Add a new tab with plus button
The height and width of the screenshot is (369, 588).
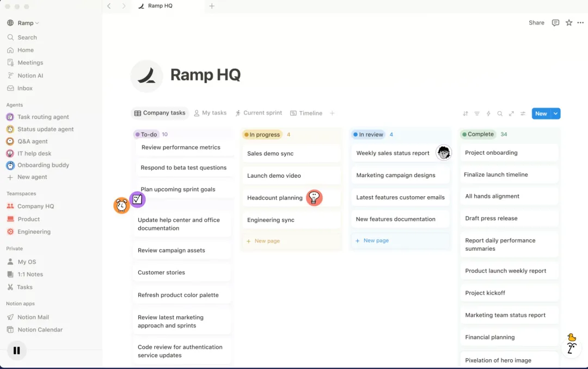coord(212,6)
